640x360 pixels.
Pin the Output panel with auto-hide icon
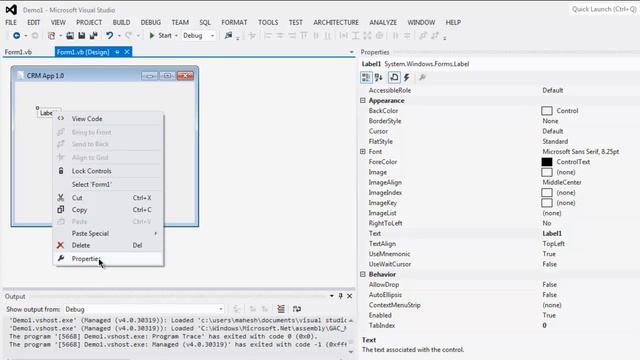(x=340, y=296)
